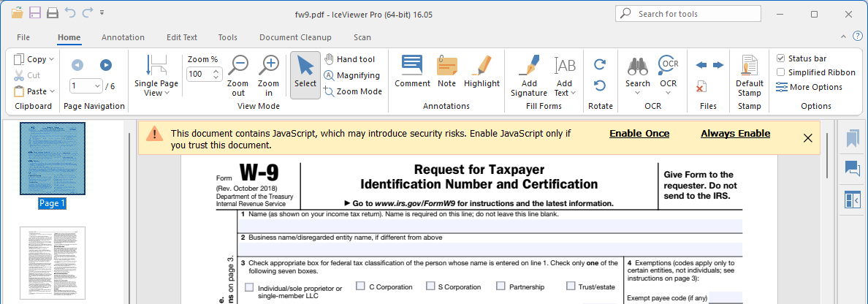Click Always Enable for JavaScript

tap(735, 134)
